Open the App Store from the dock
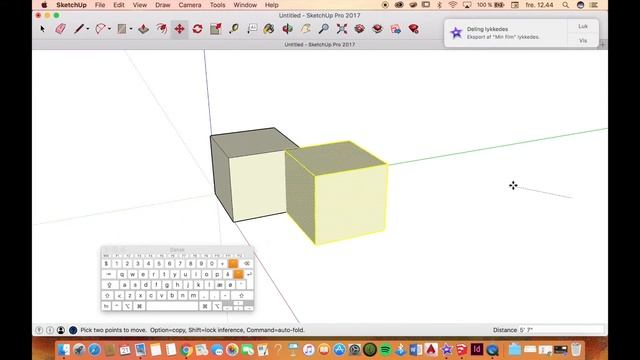Viewport: 640px width, 360px height. [339, 350]
